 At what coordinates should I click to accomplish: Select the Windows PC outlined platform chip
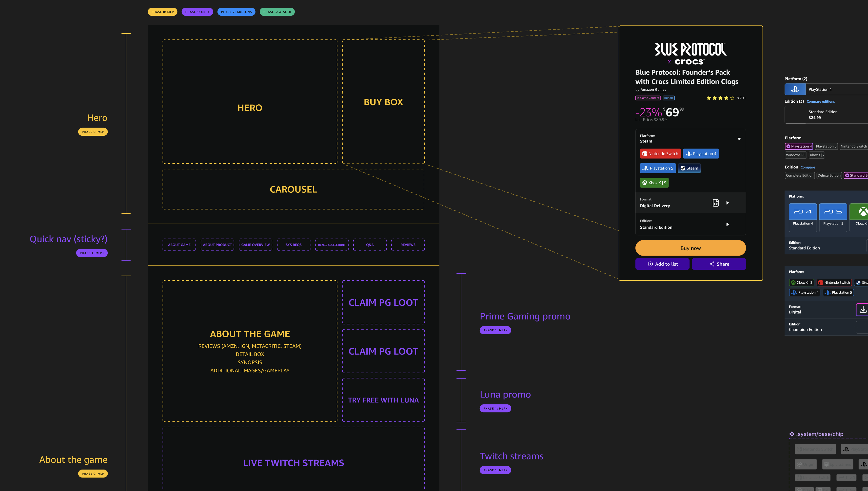[795, 155]
